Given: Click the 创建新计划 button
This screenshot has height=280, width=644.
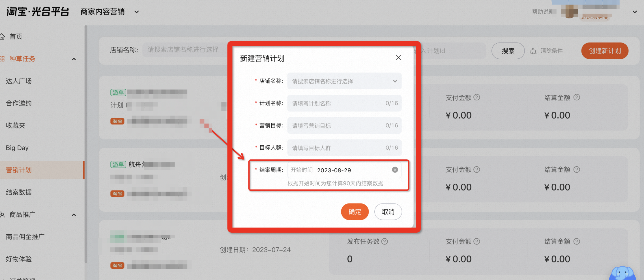Looking at the screenshot, I should tap(605, 51).
